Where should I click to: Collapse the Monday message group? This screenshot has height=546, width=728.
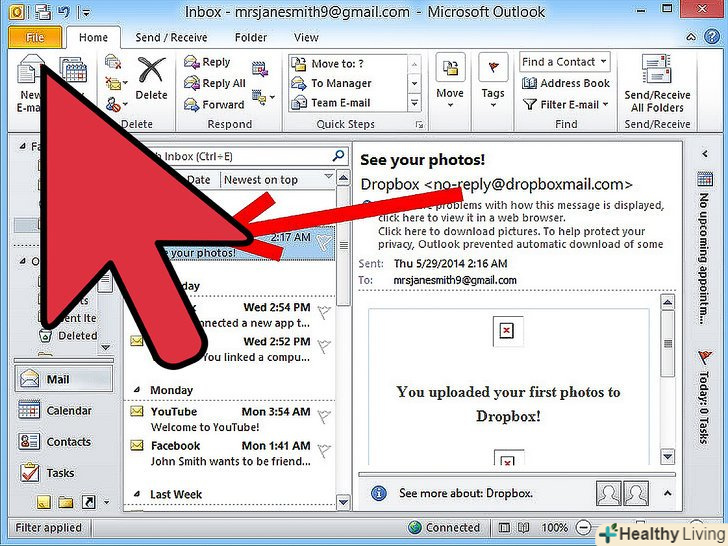click(x=136, y=390)
